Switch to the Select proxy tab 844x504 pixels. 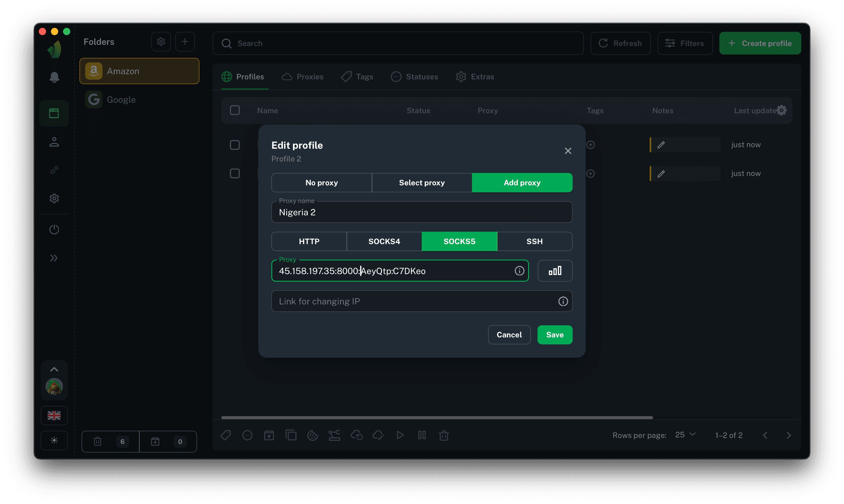[x=421, y=183]
